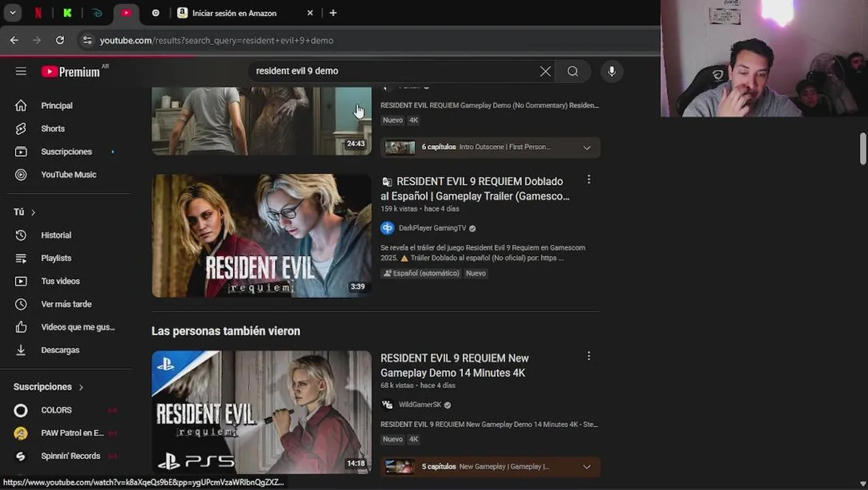The width and height of the screenshot is (868, 490).
Task: Open a new browser tab
Action: [333, 13]
